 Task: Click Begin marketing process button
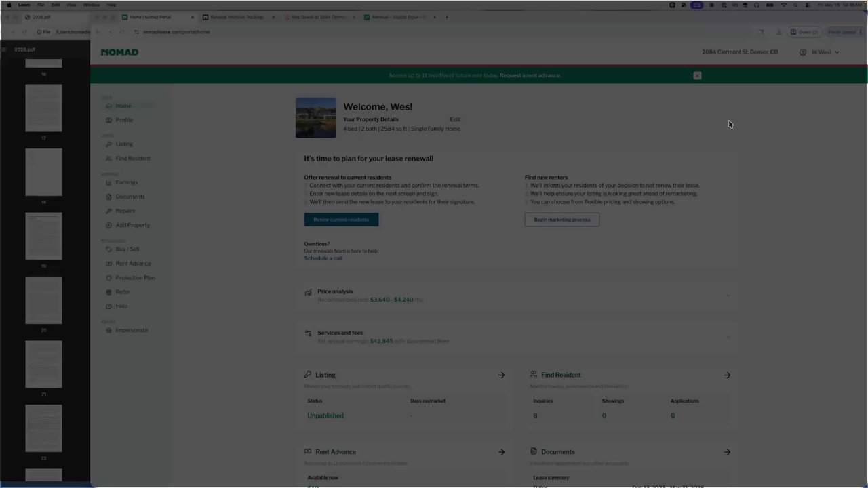[x=561, y=220]
